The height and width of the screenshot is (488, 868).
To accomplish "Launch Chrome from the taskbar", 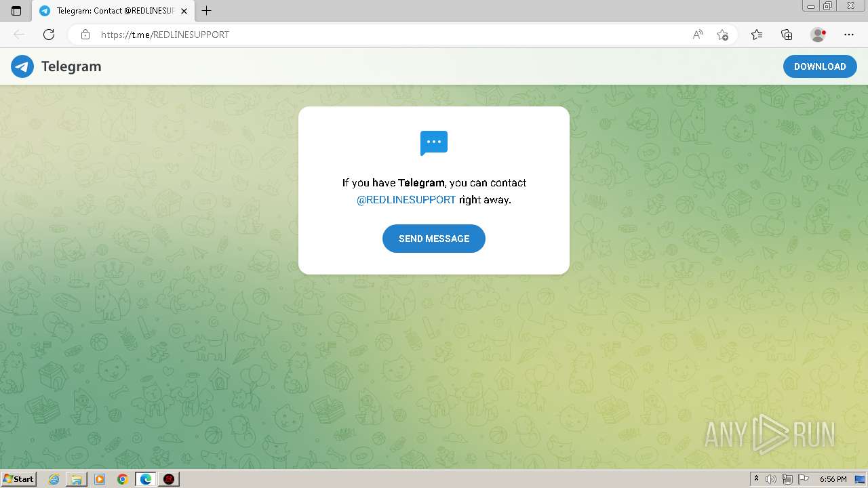I will pos(123,479).
